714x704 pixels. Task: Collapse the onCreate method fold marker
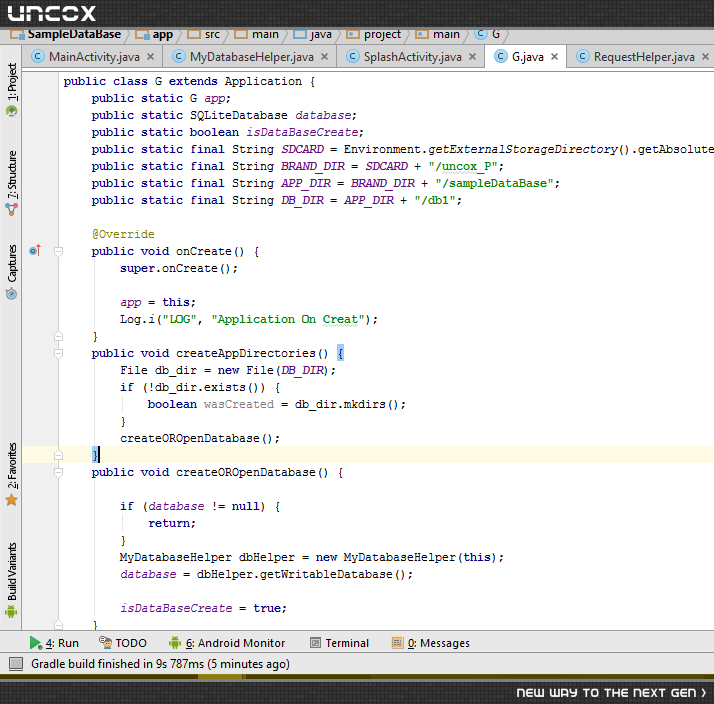pos(58,251)
